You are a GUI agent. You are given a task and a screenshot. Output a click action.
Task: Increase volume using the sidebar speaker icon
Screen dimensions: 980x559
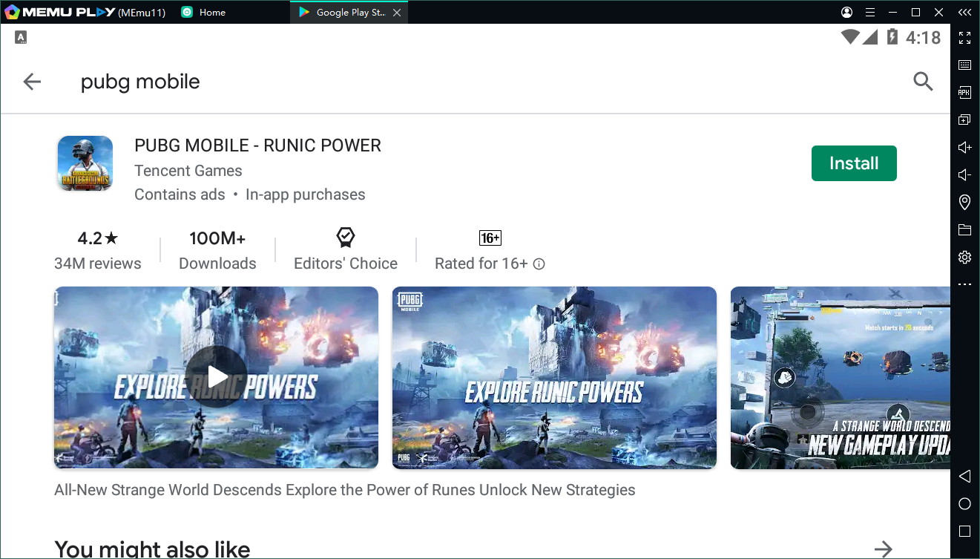pos(964,147)
